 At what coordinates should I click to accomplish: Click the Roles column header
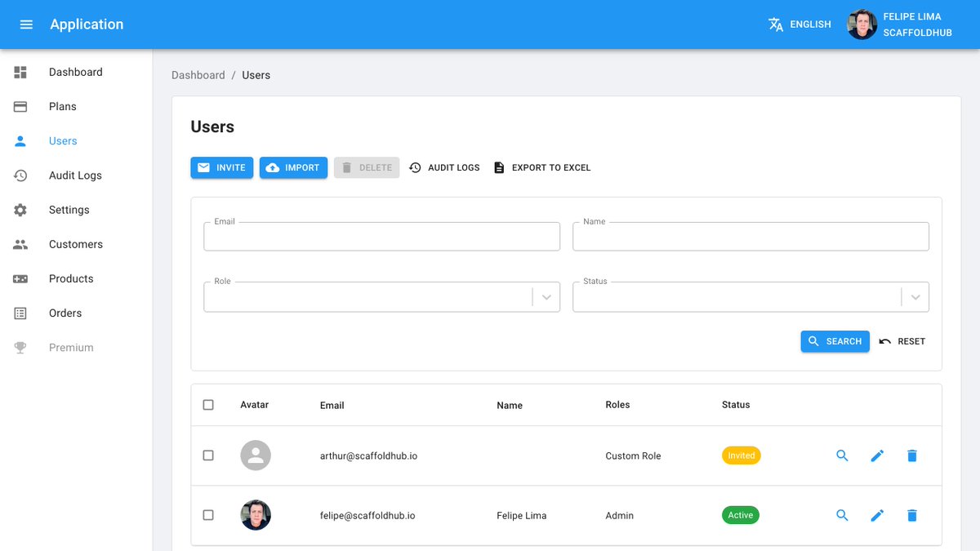coord(617,405)
